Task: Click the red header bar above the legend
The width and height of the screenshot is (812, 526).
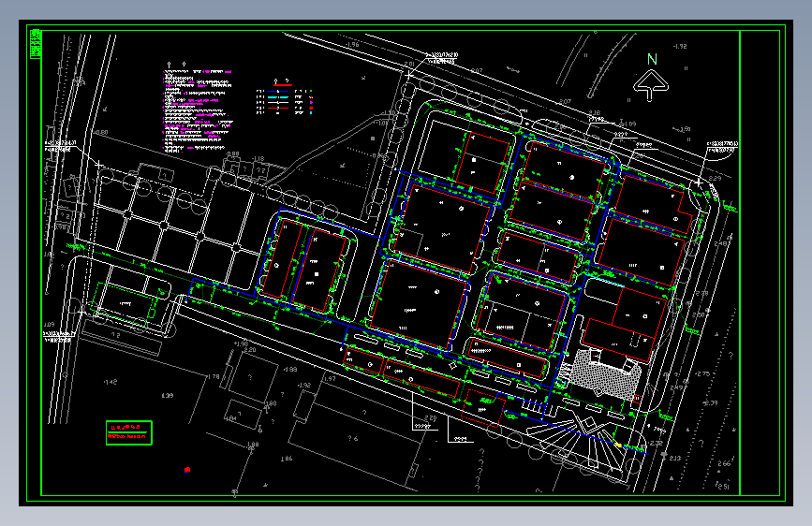Action: pos(282,85)
